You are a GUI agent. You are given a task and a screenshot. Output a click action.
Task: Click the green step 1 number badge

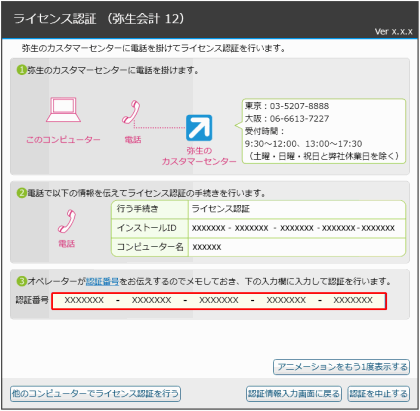[x=22, y=70]
